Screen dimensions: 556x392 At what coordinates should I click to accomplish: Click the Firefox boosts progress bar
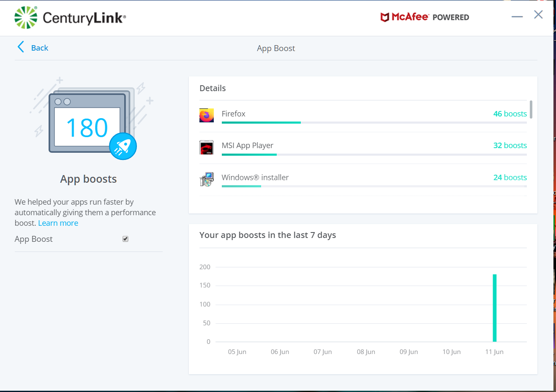pos(374,123)
